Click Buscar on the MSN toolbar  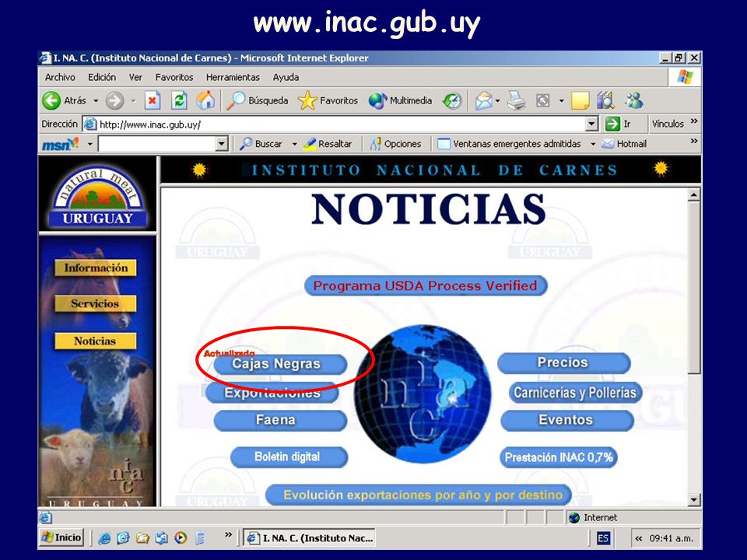(261, 144)
